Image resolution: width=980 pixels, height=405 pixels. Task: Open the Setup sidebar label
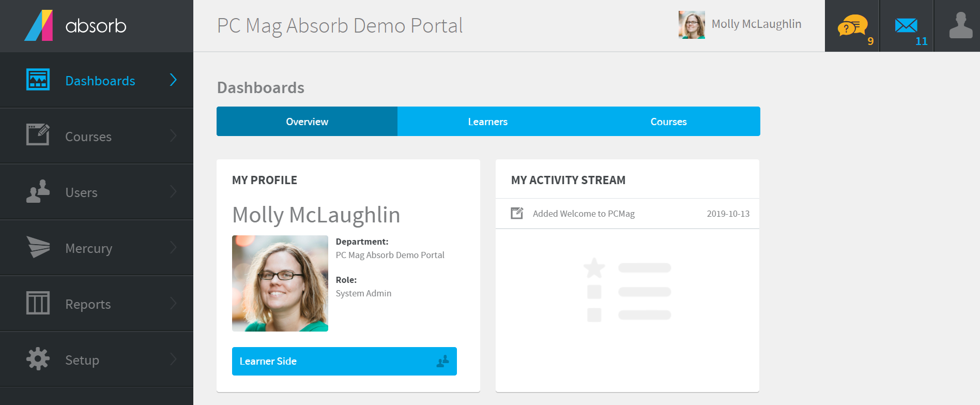82,360
